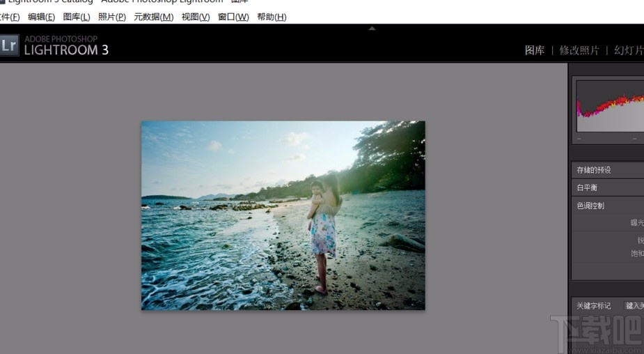Click the Lr Lightroom logo icon

click(8, 45)
